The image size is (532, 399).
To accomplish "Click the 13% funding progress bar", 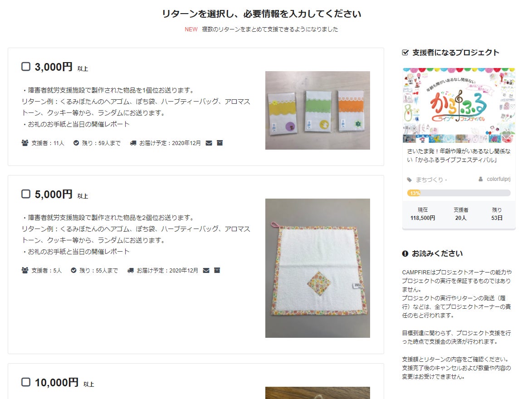I will [x=459, y=193].
